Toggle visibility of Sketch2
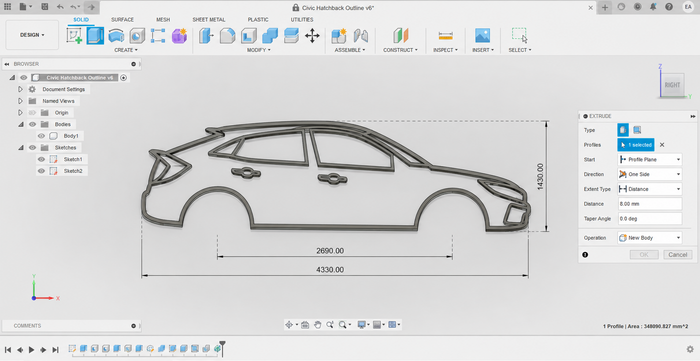The width and height of the screenshot is (700, 361). pyautogui.click(x=42, y=171)
